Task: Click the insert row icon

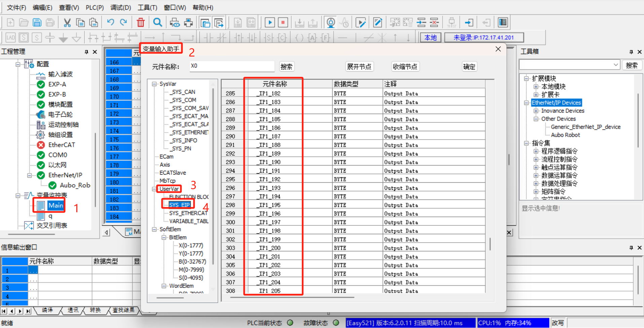Action: (421, 23)
